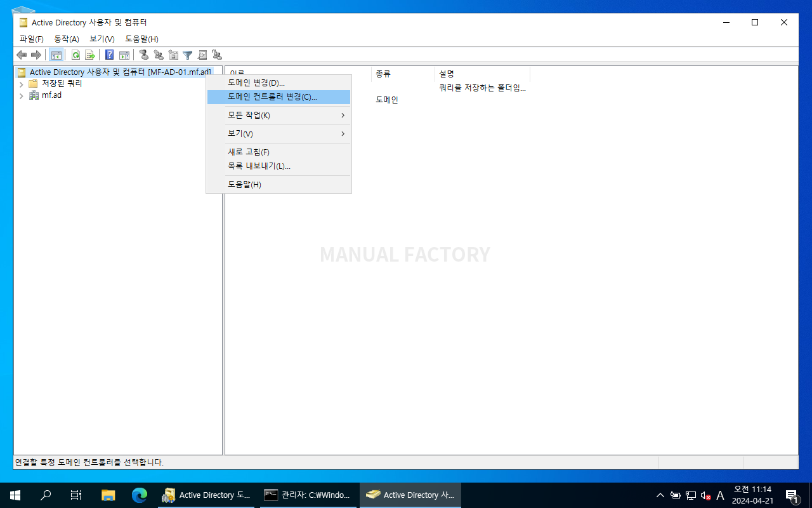
Task: Click the filter funnel toolbar icon
Action: pyautogui.click(x=188, y=55)
